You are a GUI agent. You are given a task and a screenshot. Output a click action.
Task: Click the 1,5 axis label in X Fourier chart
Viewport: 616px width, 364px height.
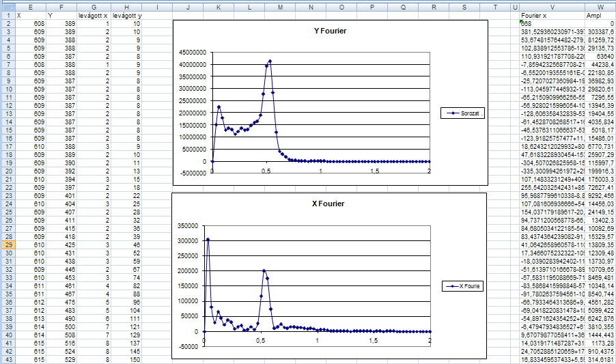click(373, 341)
